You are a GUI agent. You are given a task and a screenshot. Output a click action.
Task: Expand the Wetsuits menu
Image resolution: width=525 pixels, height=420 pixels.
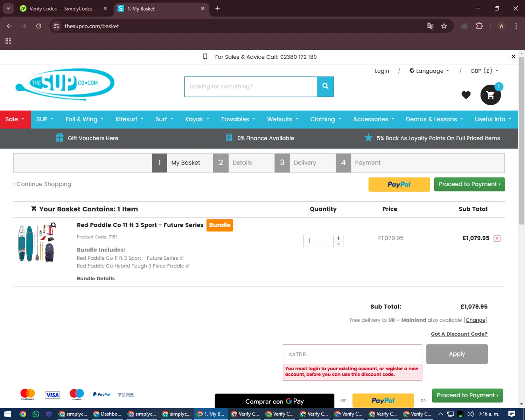pyautogui.click(x=283, y=119)
